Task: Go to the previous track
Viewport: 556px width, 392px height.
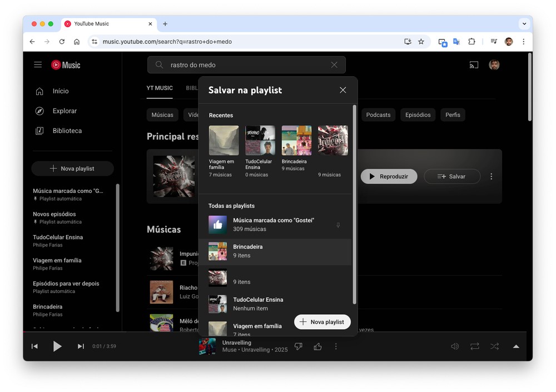Action: coord(34,346)
